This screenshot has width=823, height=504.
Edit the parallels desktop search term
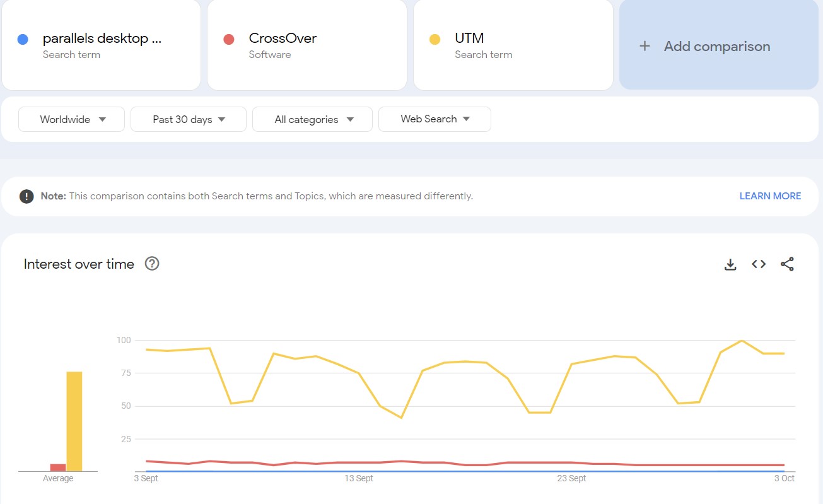coord(102,45)
